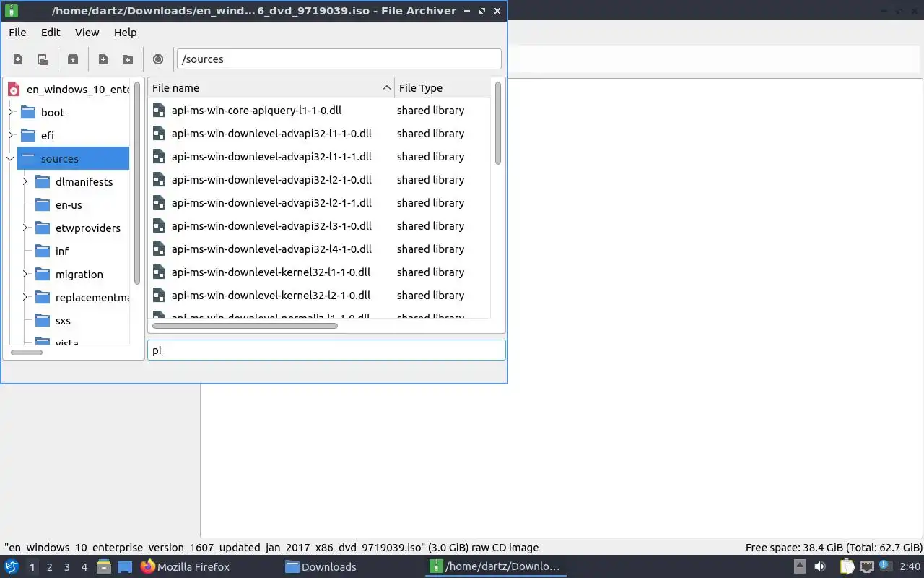Select the en_windows_10_ente root tree item
Viewport: 924px width, 578px height.
pyautogui.click(x=78, y=90)
